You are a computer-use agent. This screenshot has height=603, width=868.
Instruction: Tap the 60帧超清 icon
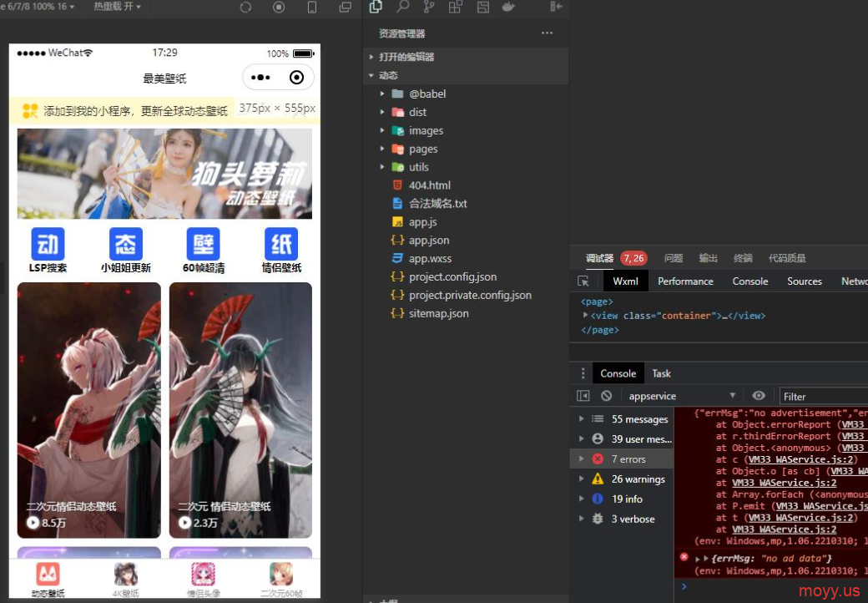[204, 251]
